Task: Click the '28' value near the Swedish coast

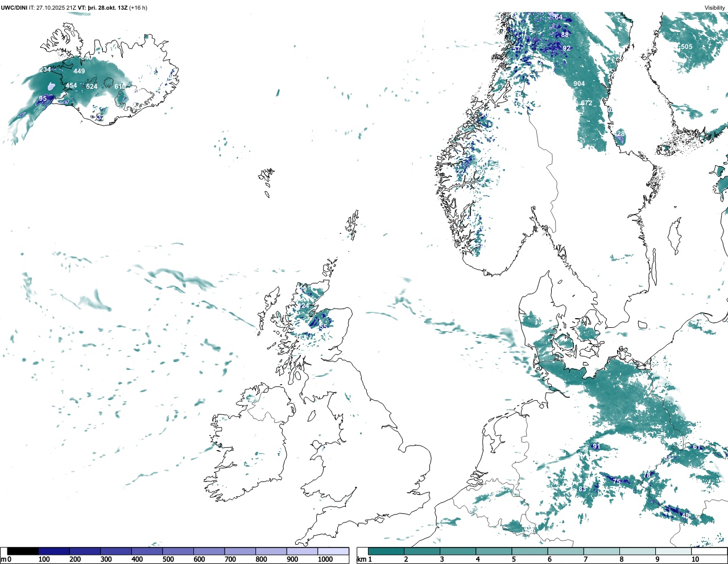Action: (621, 134)
